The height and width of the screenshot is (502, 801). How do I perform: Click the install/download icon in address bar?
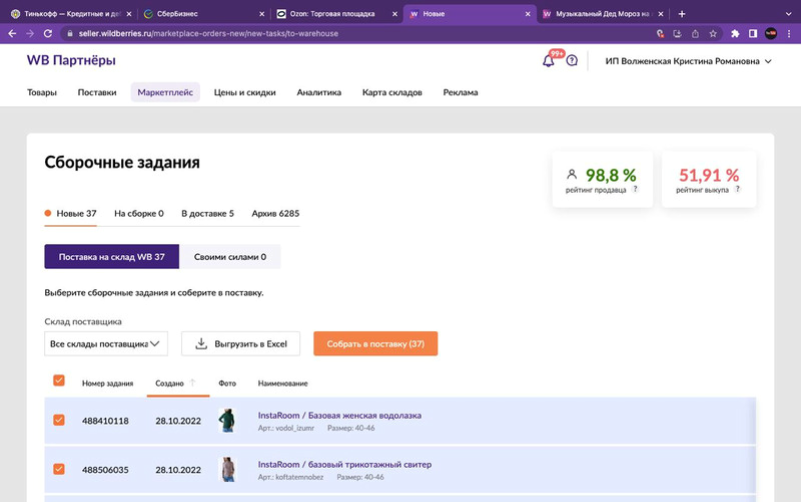click(x=677, y=34)
